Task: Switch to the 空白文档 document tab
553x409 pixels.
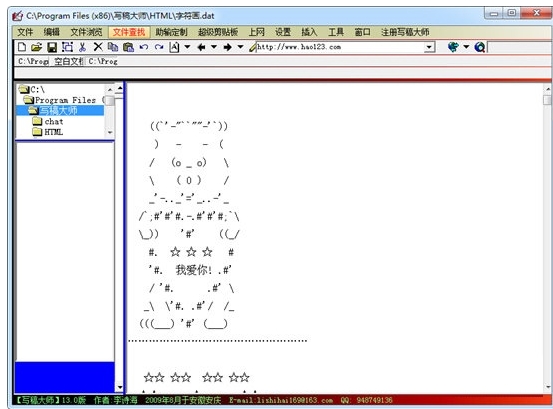Action: [69, 61]
